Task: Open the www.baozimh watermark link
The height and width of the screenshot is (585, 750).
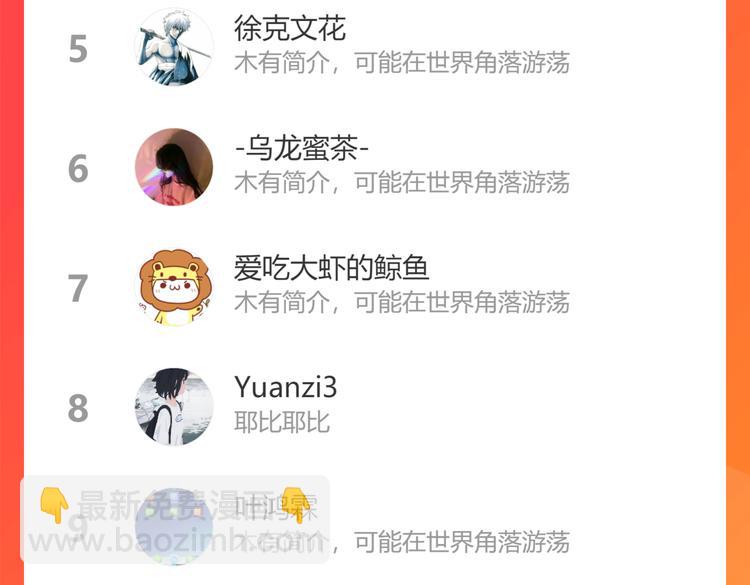Action: point(175,542)
